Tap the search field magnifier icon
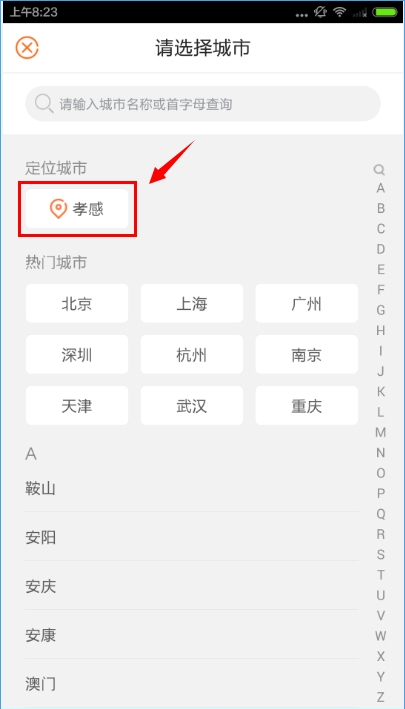 pyautogui.click(x=44, y=104)
